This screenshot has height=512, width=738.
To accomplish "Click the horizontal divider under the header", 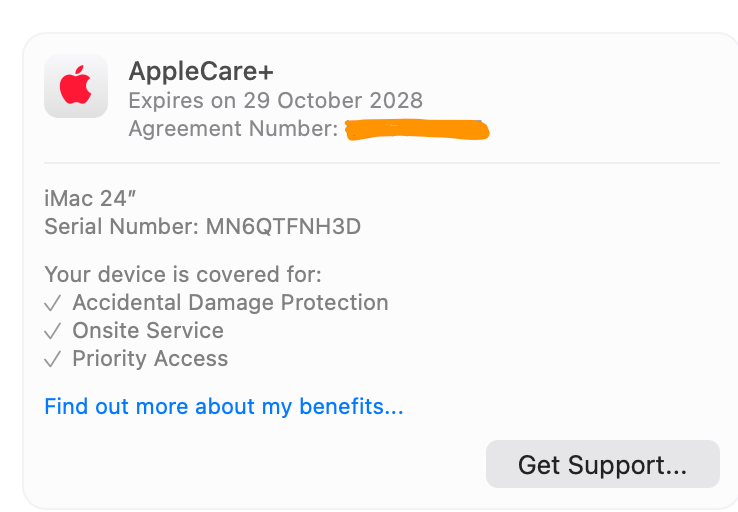I will click(382, 162).
